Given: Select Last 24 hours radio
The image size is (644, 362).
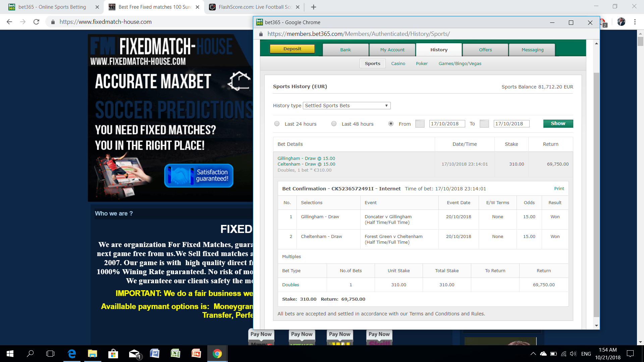Looking at the screenshot, I should point(277,124).
